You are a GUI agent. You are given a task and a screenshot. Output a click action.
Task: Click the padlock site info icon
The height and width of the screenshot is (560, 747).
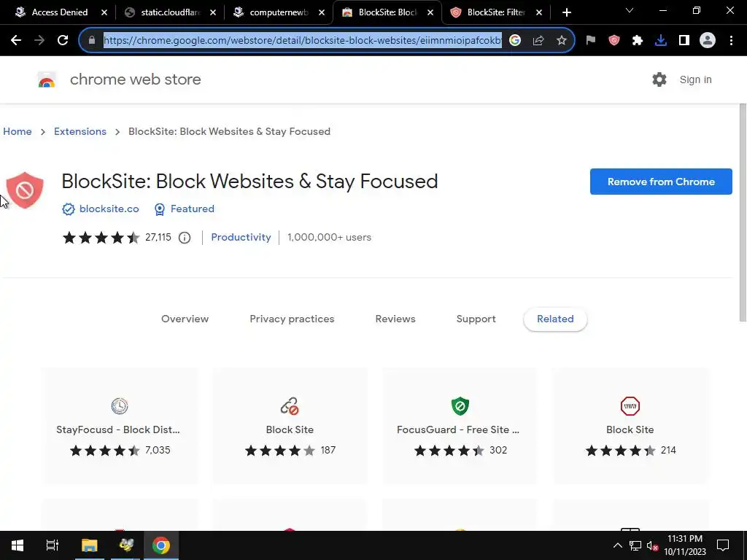pyautogui.click(x=92, y=41)
